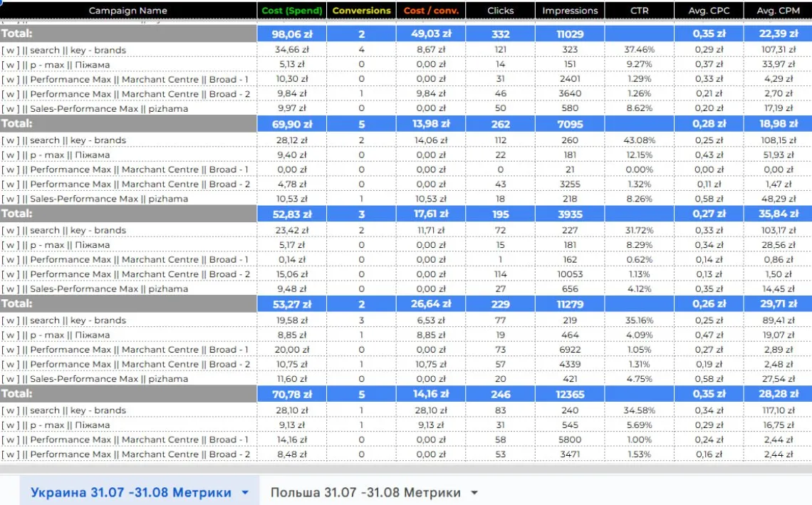Image resolution: width=812 pixels, height=505 pixels.
Task: Select the cost cell 20,00 zł
Action: point(291,350)
